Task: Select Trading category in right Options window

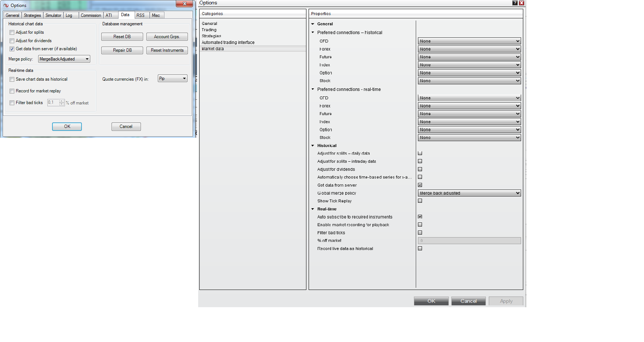Action: pos(209,30)
